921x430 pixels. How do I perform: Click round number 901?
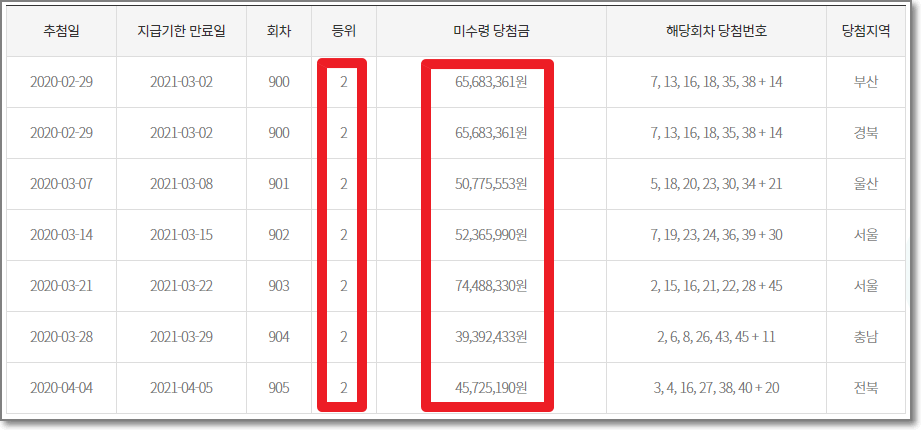(278, 184)
